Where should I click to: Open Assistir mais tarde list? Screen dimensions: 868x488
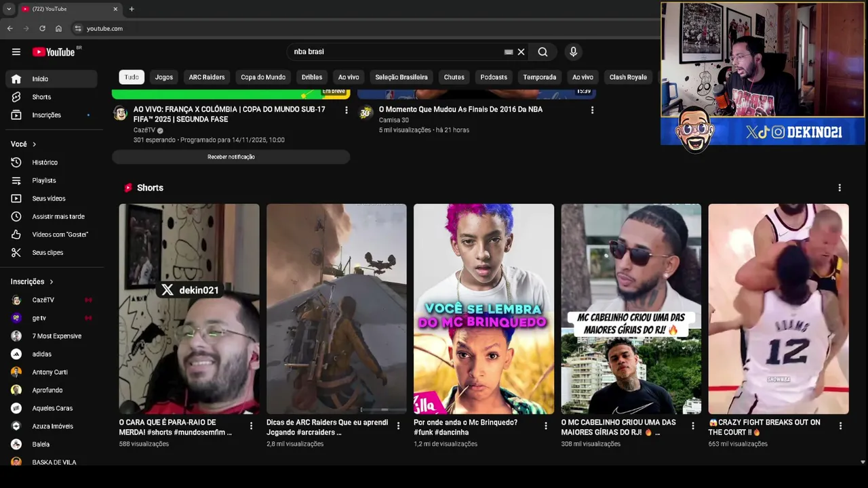(x=51, y=216)
